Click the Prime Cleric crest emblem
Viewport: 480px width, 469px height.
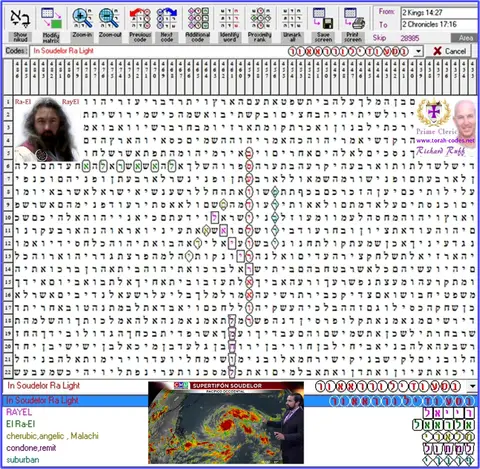click(434, 113)
